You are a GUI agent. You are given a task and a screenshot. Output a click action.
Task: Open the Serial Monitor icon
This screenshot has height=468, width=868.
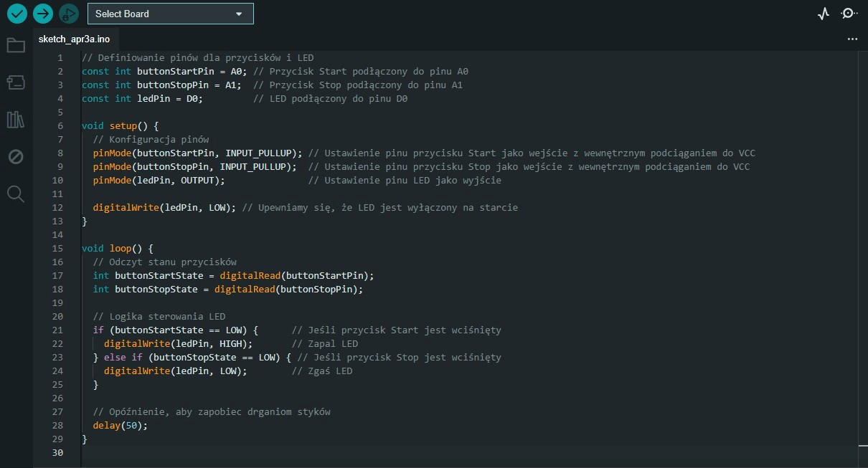tap(849, 13)
